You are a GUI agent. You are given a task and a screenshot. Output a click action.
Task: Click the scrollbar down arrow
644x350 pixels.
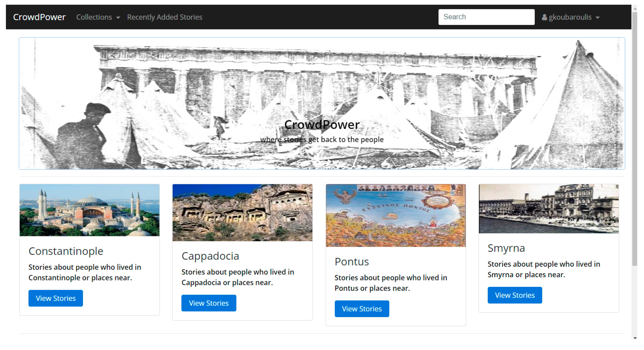(635, 338)
